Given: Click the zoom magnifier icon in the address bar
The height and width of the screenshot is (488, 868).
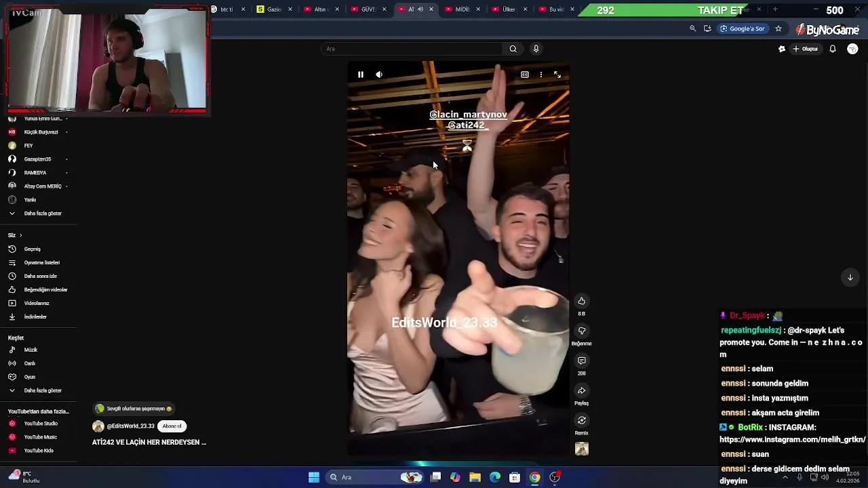Looking at the screenshot, I should (692, 28).
